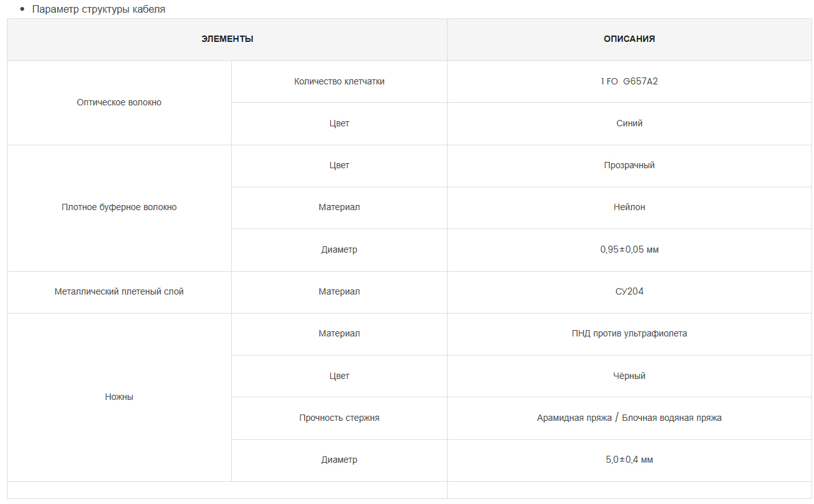Image resolution: width=814 pixels, height=504 pixels.
Task: Click the Прочность стержня cell
Action: point(339,418)
